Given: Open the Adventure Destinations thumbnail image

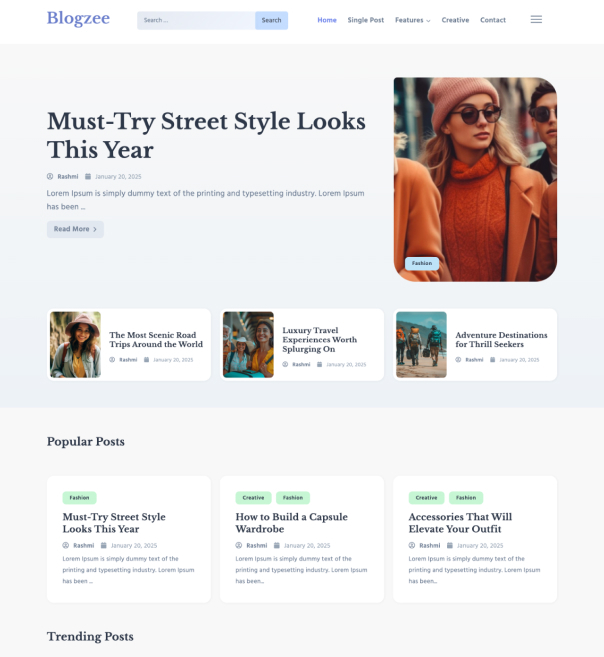Looking at the screenshot, I should [421, 344].
